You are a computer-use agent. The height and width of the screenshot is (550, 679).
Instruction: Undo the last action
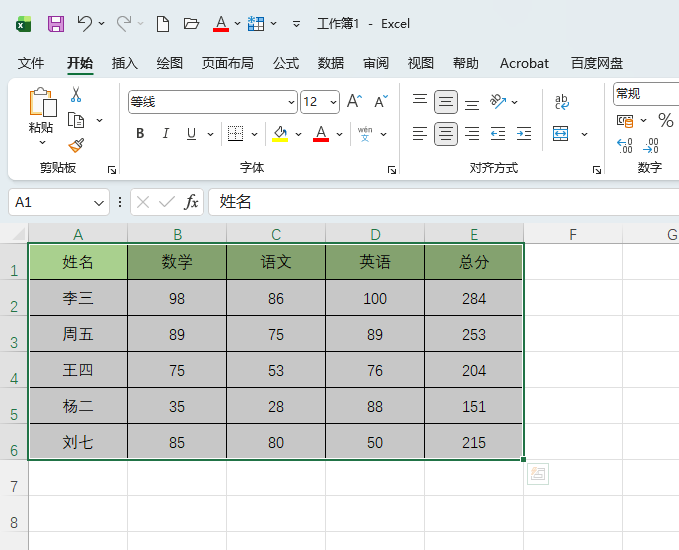tap(84, 23)
